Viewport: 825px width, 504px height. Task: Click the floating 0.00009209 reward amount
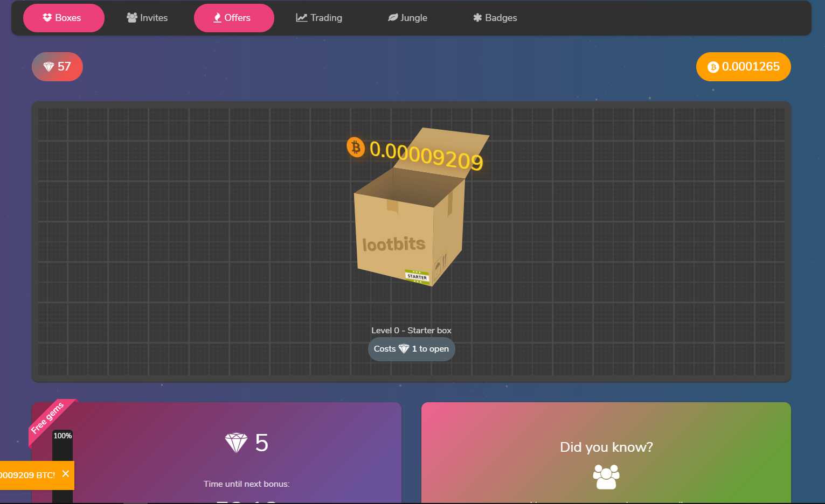click(426, 155)
